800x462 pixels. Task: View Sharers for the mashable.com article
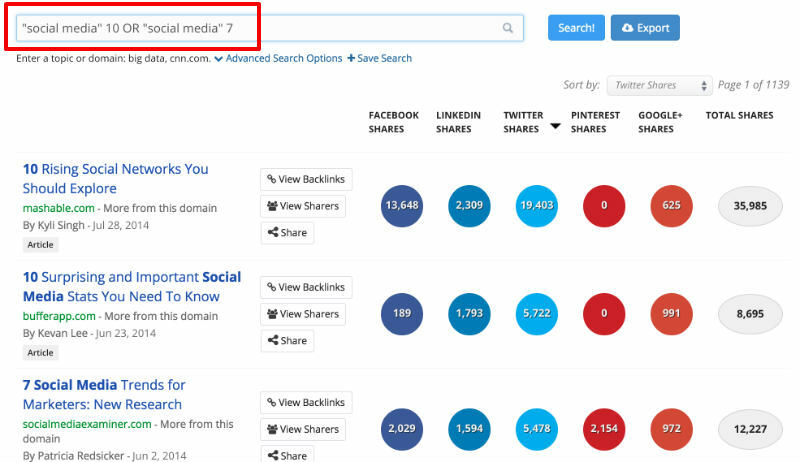click(303, 206)
